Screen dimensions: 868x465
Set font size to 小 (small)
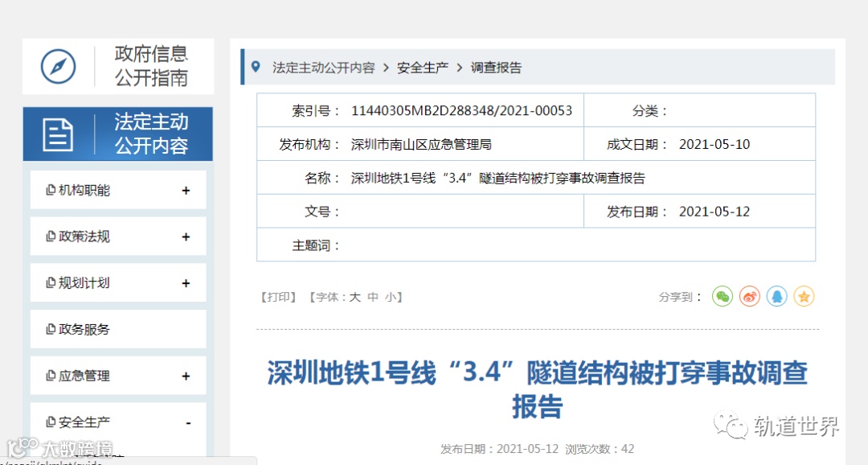[x=391, y=297]
